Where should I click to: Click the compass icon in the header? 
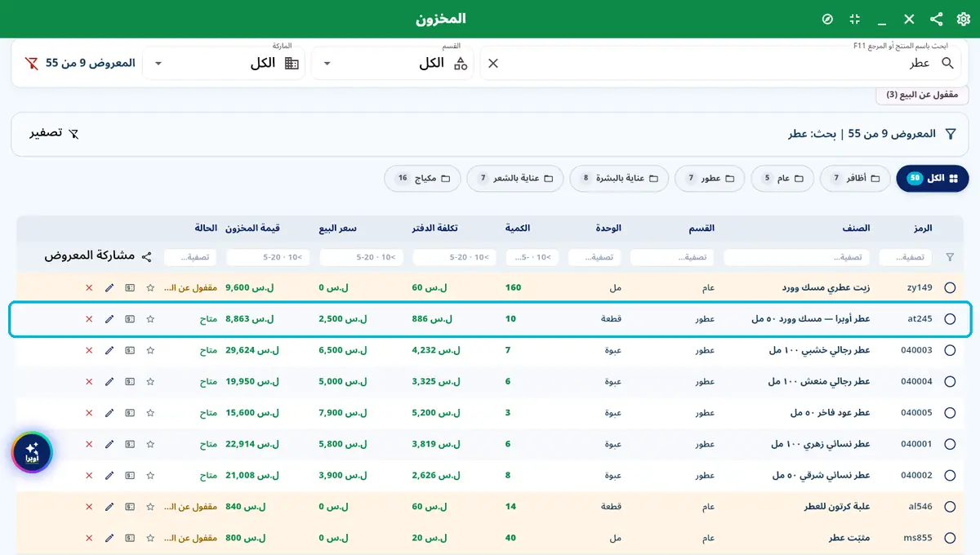pos(827,19)
